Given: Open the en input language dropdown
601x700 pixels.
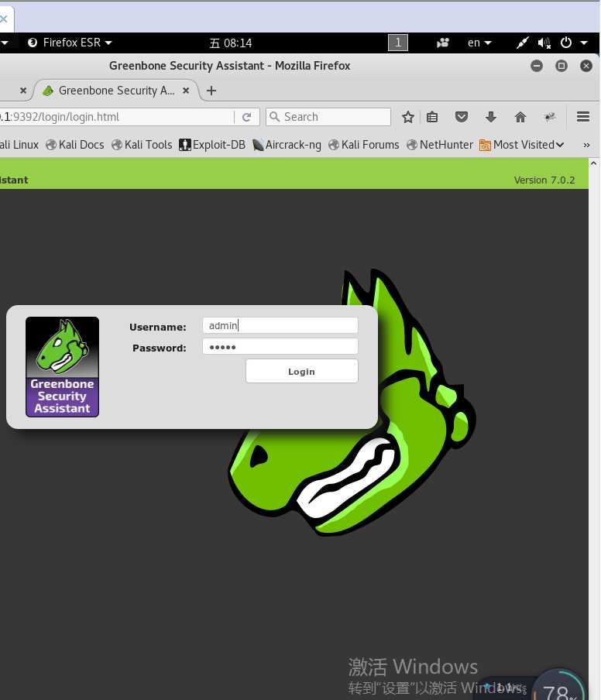Looking at the screenshot, I should pos(479,43).
